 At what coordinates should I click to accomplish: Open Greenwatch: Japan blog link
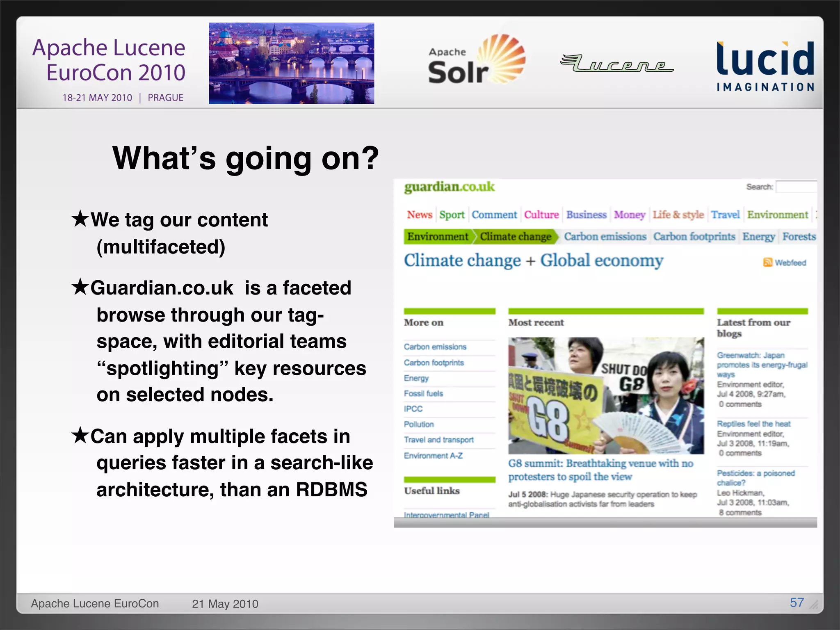click(762, 365)
